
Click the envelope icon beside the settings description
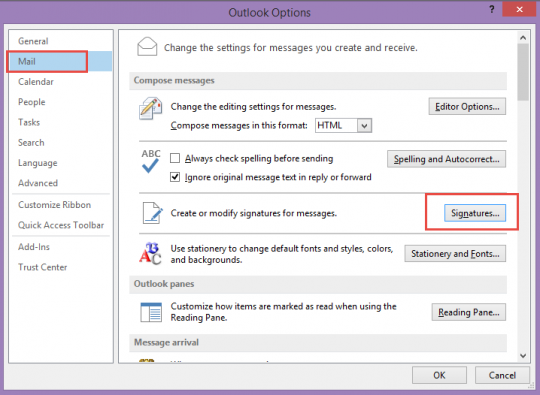[x=147, y=47]
